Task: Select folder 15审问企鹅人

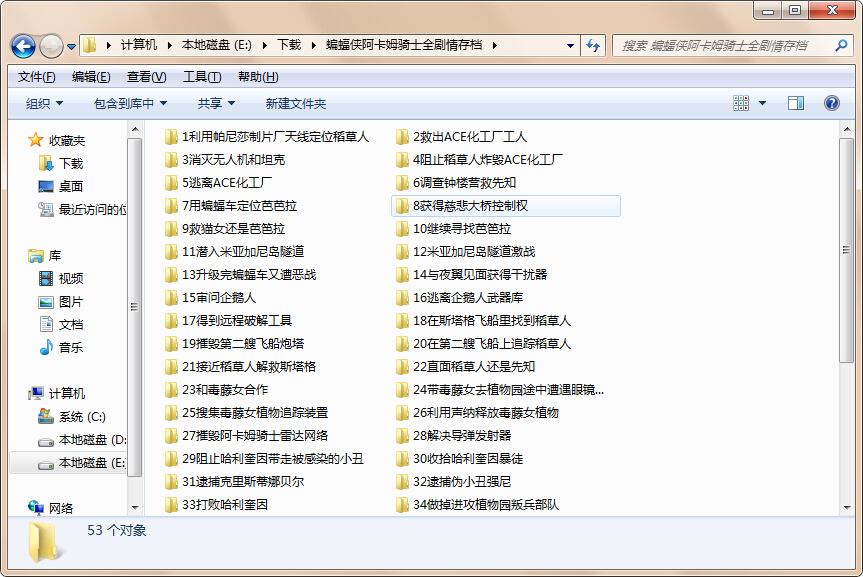Action: pyautogui.click(x=210, y=298)
